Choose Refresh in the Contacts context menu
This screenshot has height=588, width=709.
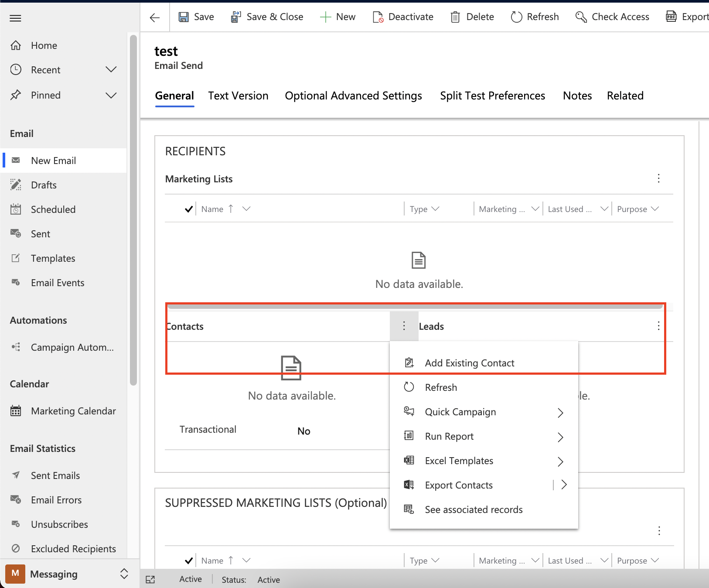pyautogui.click(x=484, y=387)
